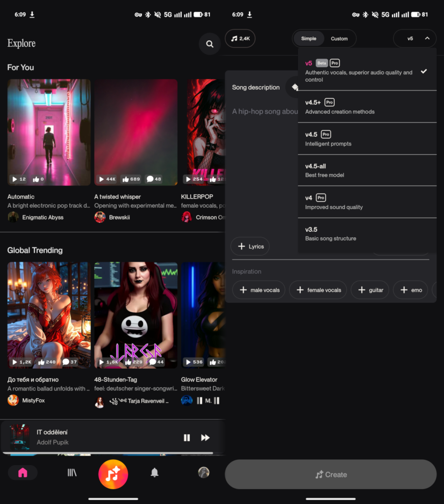
Task: Open the Automatic song thumbnail
Action: pos(49,132)
